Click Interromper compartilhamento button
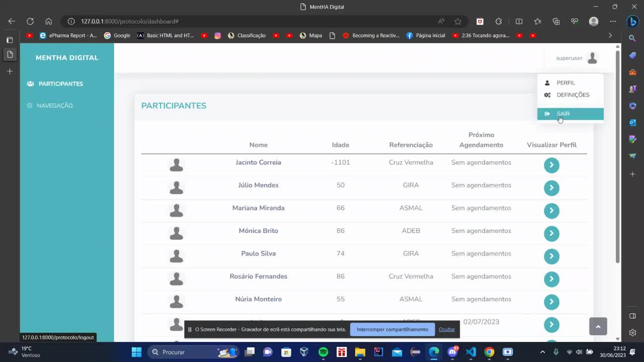Screen dimensions: 644x362 pos(392,329)
